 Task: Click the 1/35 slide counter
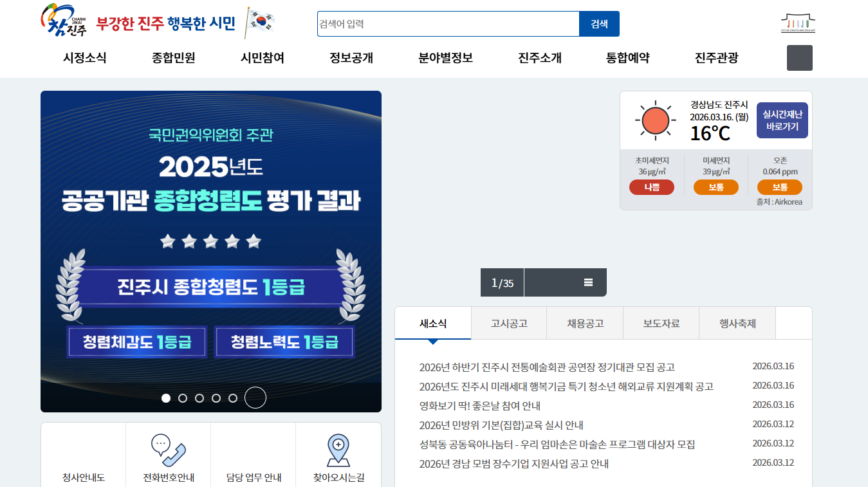coord(503,283)
